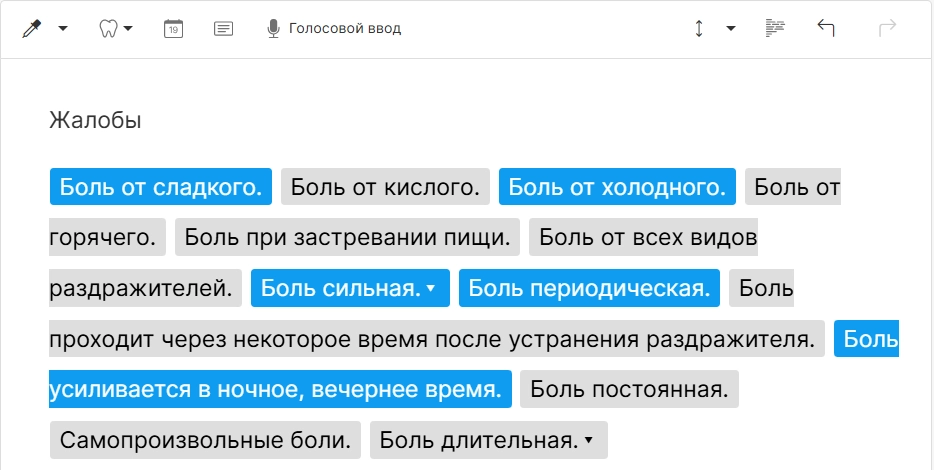Click the microphone voice input icon

point(273,28)
